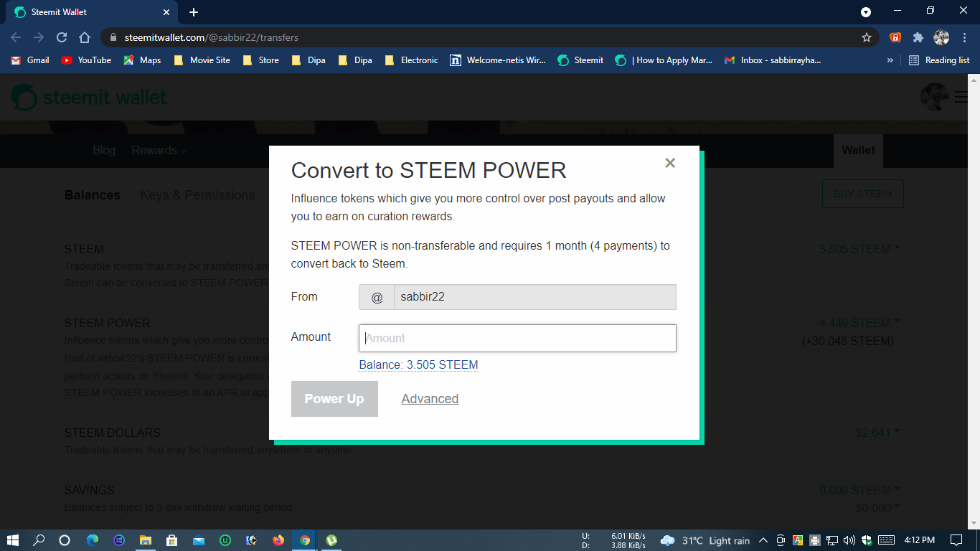Show hidden system tray icons
The height and width of the screenshot is (551, 980).
pos(763,540)
